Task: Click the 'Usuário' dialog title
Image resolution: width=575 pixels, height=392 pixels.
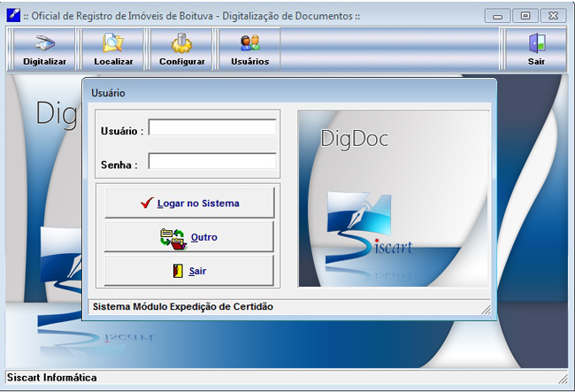Action: click(108, 93)
